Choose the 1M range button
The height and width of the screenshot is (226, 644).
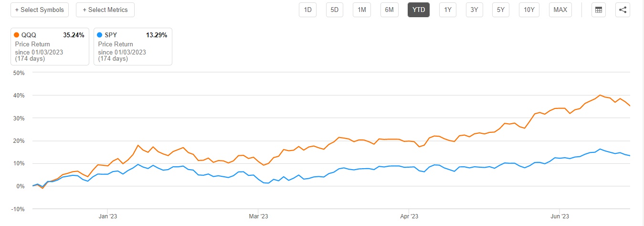362,10
